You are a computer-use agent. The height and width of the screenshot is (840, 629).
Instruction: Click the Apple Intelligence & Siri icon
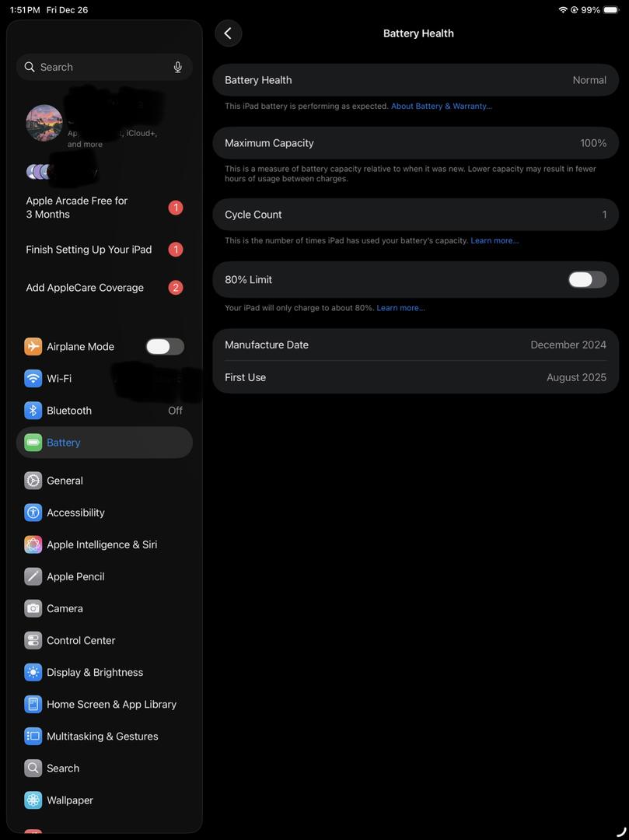[x=33, y=544]
